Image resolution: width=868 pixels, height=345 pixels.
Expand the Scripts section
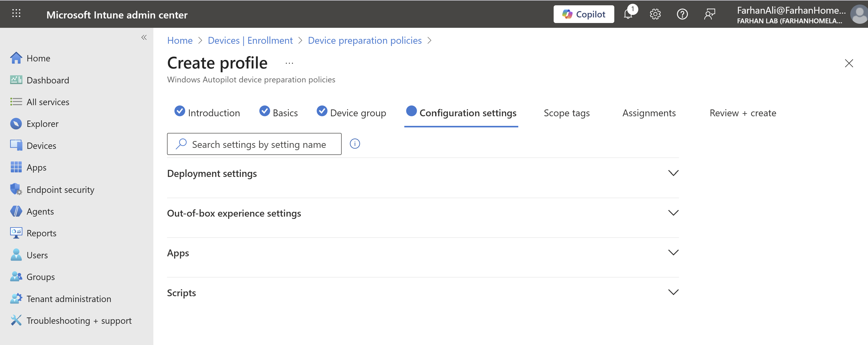[x=673, y=292]
